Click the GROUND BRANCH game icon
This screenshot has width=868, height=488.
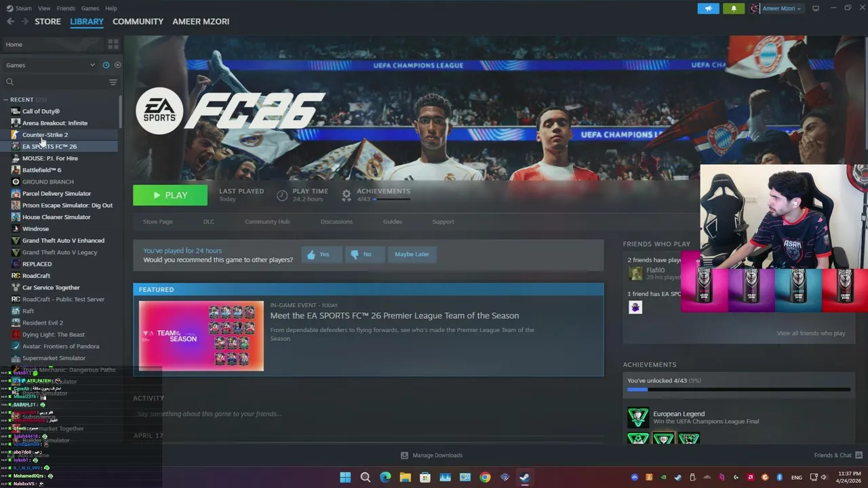click(x=16, y=182)
